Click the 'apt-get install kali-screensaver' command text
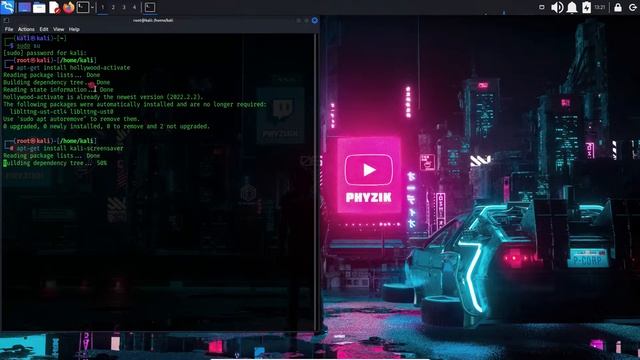The image size is (640, 360). pyautogui.click(x=70, y=149)
